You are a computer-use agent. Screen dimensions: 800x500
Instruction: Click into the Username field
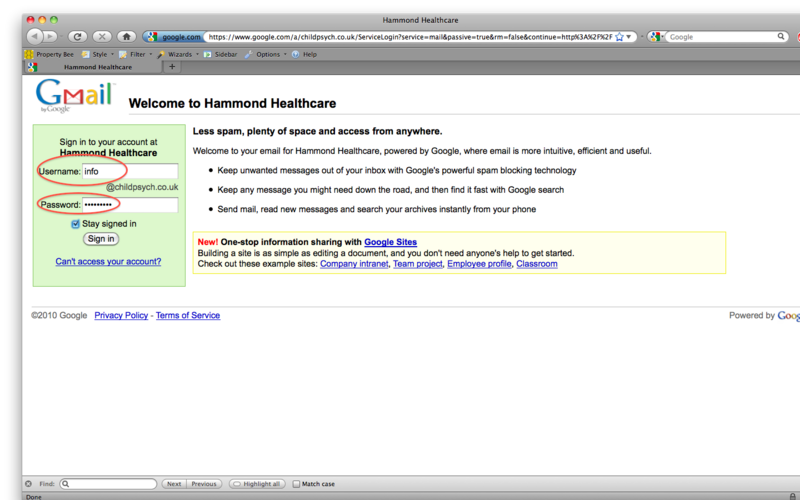click(130, 171)
